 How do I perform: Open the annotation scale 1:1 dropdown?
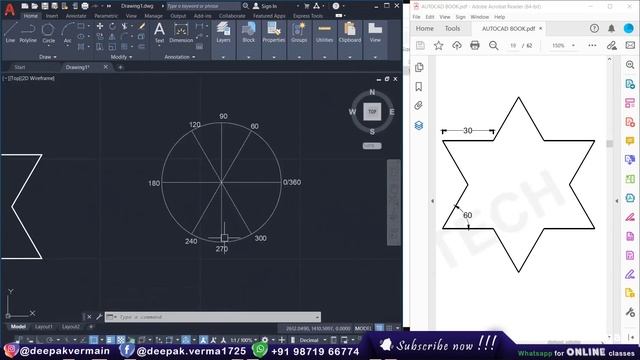243,340
